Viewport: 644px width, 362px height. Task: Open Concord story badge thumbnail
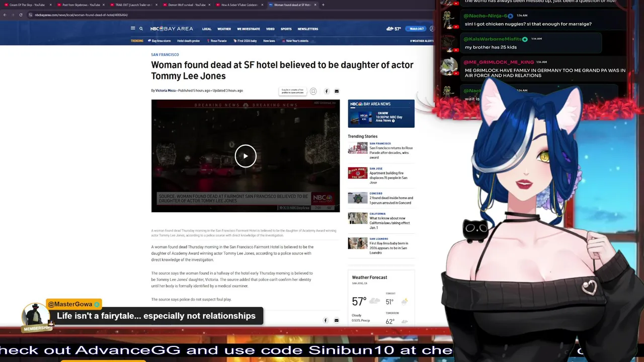tap(358, 198)
